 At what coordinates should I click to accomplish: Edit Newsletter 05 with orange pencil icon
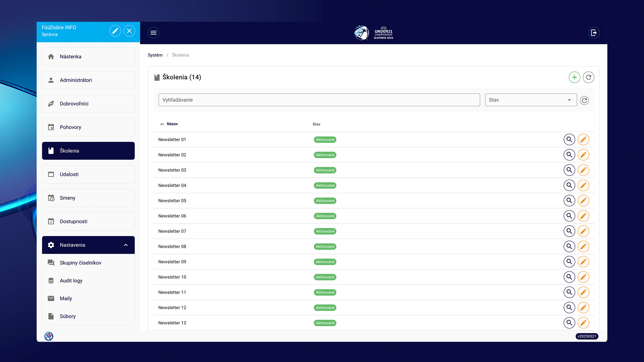click(x=583, y=201)
